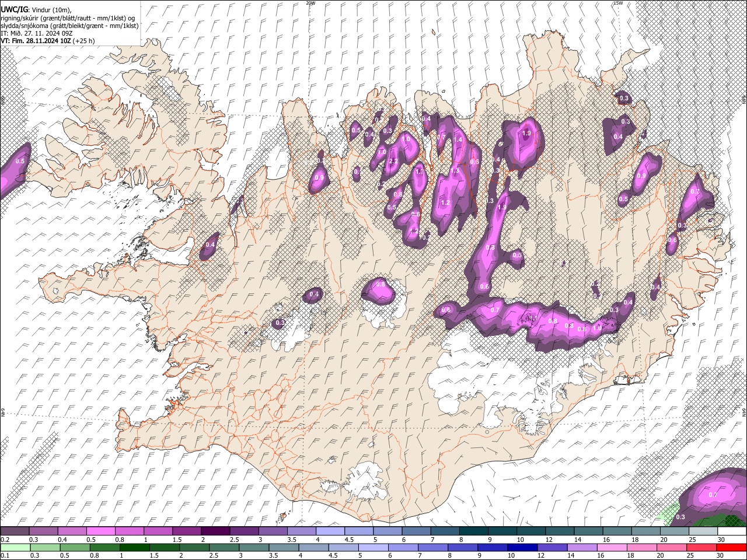Click the 20W longitude label
Viewport: 747px width, 560px height.
click(x=310, y=3)
